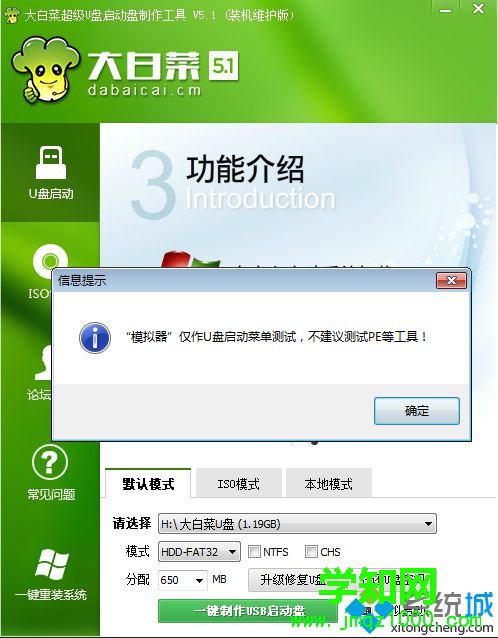Expand the 650 MB allocation dropdown
The image size is (498, 638).
pos(183,579)
